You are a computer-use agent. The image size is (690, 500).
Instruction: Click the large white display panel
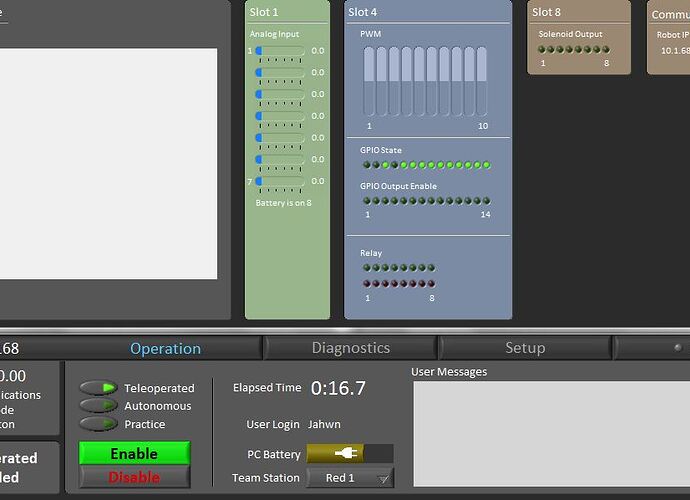pyautogui.click(x=108, y=163)
